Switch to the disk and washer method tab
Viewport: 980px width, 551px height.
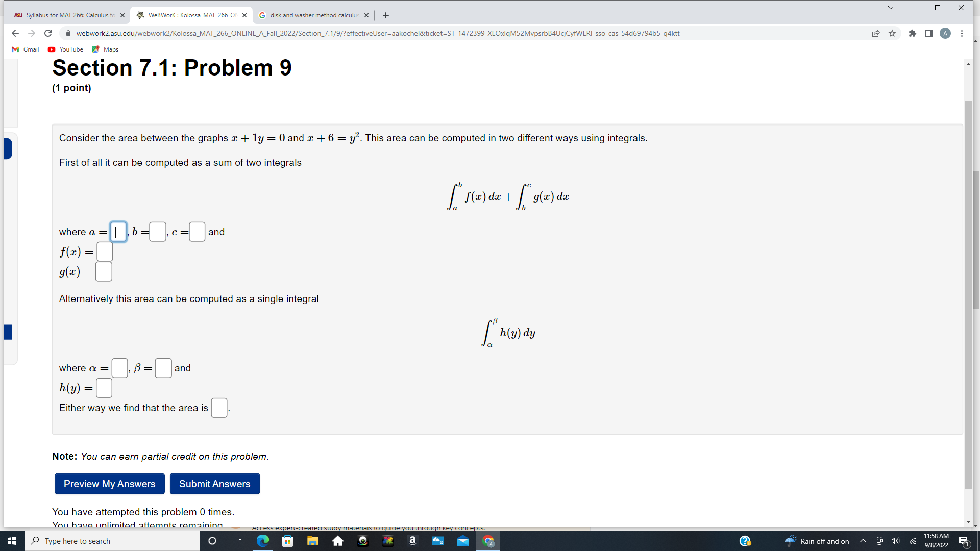(x=310, y=15)
